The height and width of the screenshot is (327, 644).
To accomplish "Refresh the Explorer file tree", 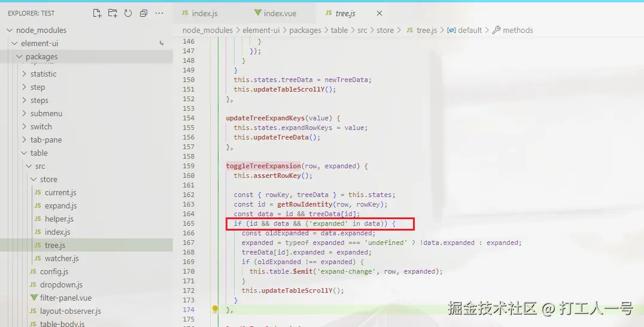I will (x=128, y=13).
